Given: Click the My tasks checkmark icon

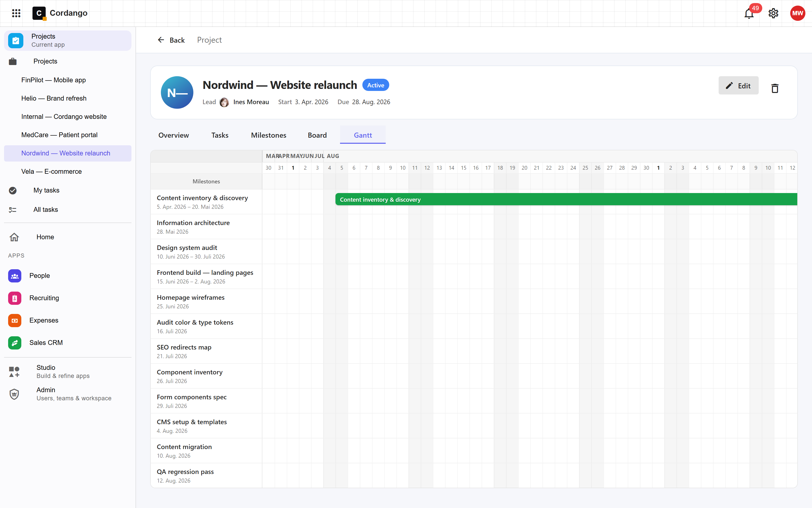Looking at the screenshot, I should [13, 190].
